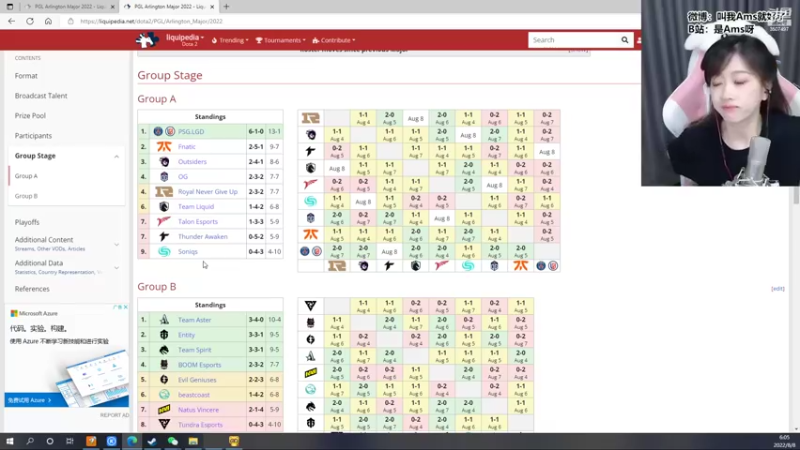Open WeChat from the taskbar
Image resolution: width=800 pixels, height=450 pixels.
(172, 441)
